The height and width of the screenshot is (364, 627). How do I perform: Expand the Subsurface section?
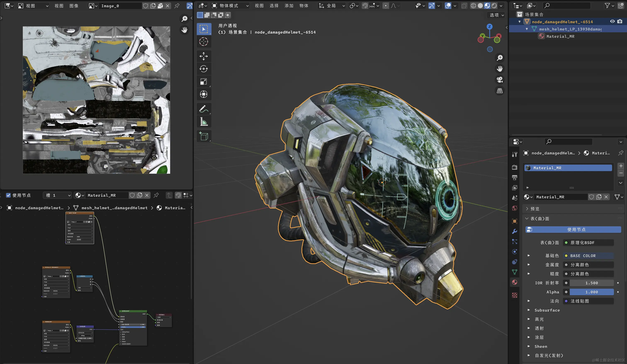[547, 310]
